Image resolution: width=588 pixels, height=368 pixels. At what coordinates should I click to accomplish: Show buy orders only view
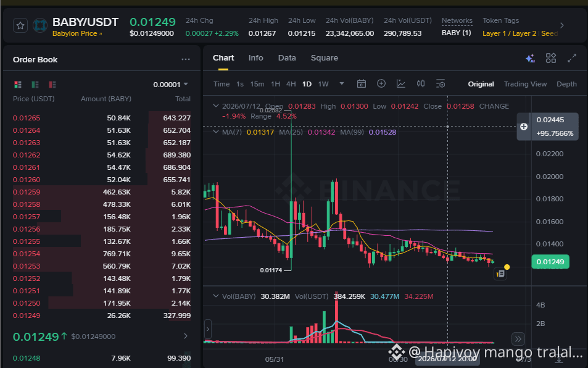35,85
